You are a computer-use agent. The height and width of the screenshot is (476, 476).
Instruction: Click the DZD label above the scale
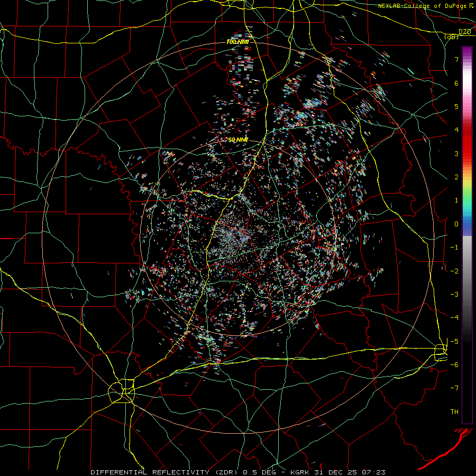click(x=464, y=31)
